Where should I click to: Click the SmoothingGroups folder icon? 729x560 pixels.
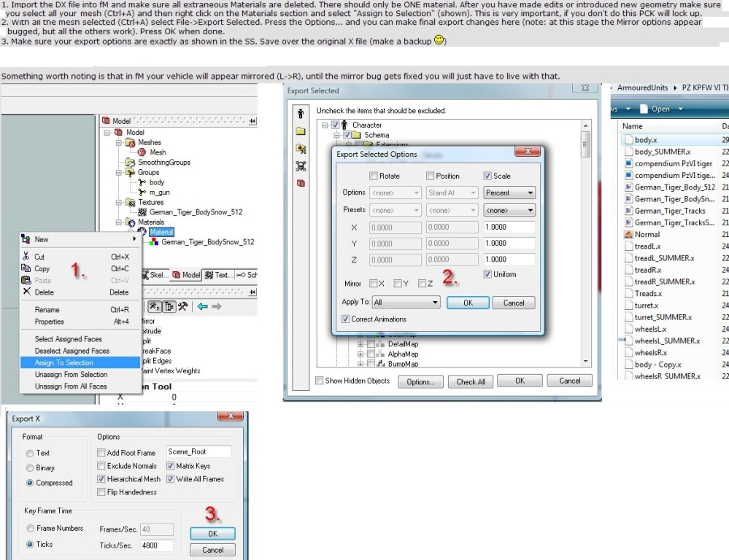pos(130,163)
